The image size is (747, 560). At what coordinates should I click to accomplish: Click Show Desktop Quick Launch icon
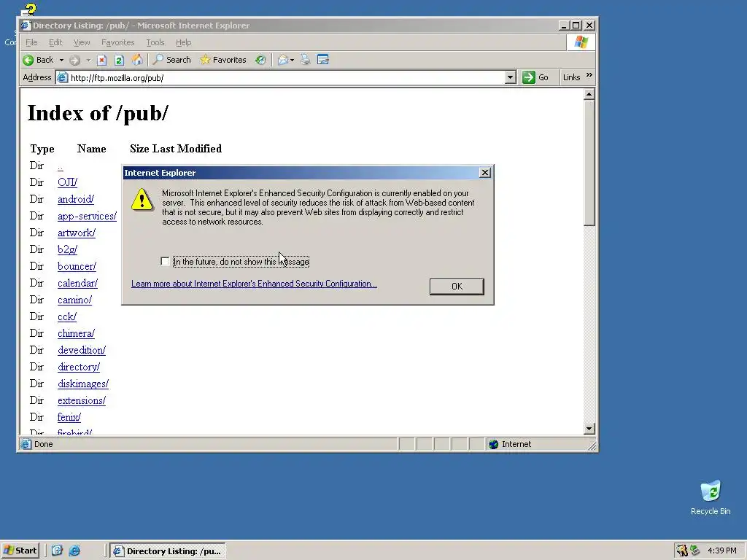tap(57, 551)
